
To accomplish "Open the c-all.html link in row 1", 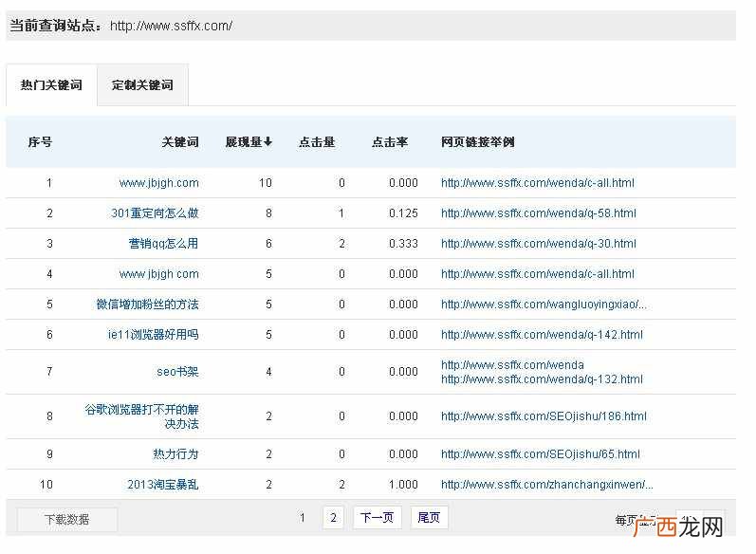I will 538,183.
